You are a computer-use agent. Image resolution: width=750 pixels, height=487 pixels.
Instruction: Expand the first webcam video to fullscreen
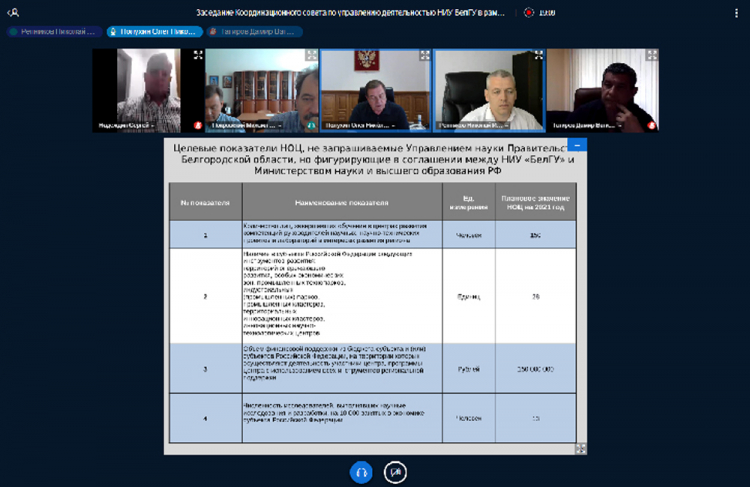tap(197, 56)
